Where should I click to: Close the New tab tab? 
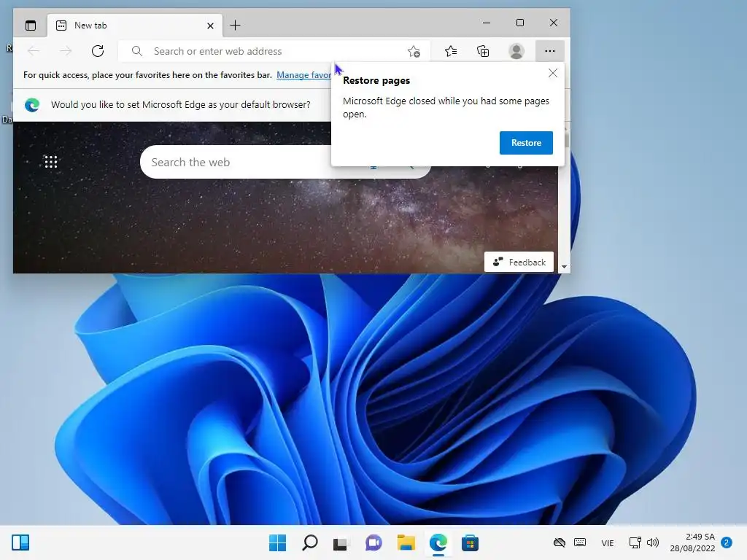[210, 26]
